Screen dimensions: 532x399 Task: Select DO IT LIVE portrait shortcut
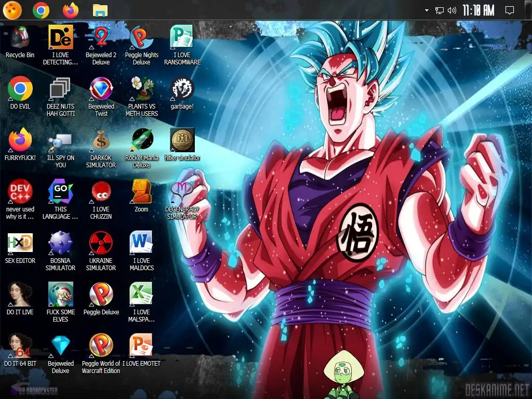20,299
